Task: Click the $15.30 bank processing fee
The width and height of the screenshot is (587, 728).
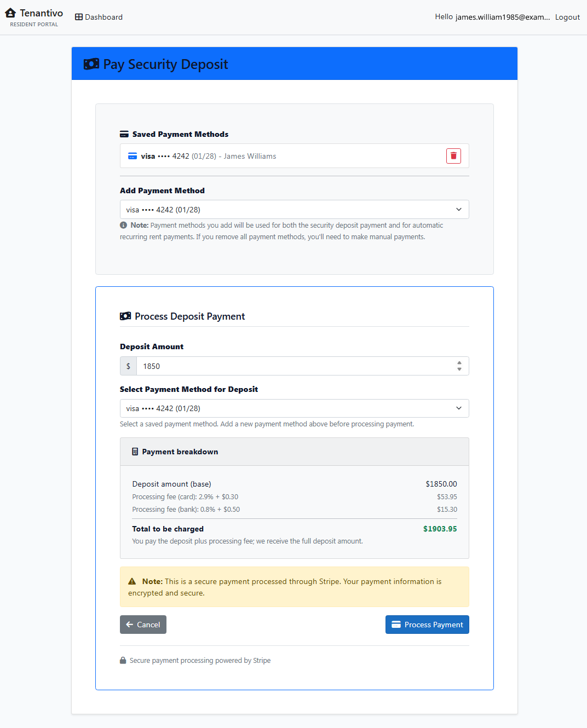Action: click(447, 510)
